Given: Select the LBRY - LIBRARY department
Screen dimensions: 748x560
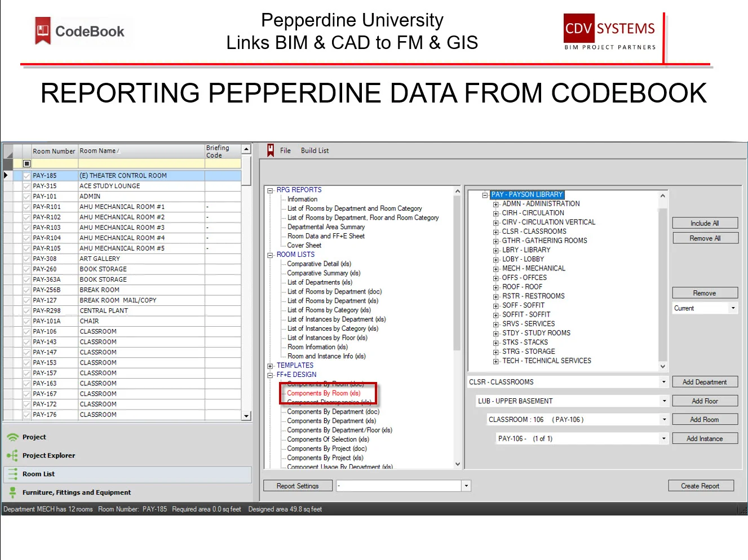Looking at the screenshot, I should (526, 250).
